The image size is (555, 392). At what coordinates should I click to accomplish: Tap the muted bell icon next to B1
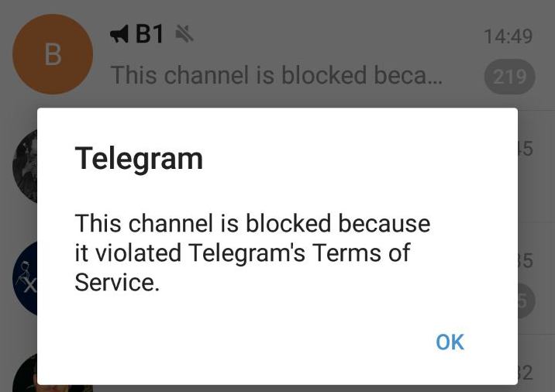pyautogui.click(x=184, y=34)
